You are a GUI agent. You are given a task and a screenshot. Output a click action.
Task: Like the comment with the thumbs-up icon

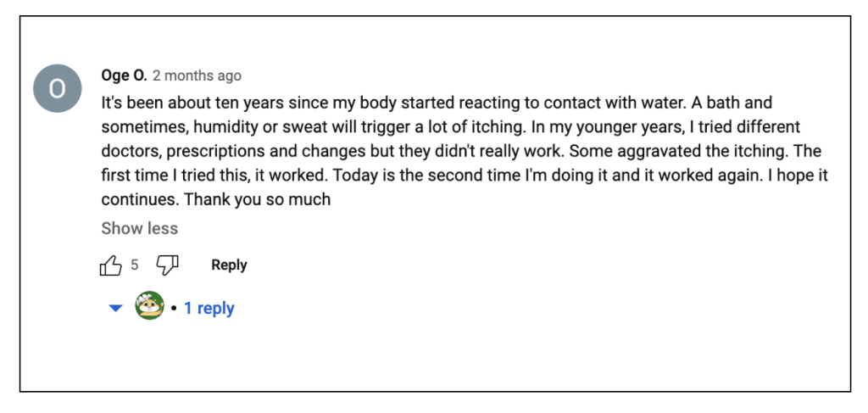click(111, 265)
